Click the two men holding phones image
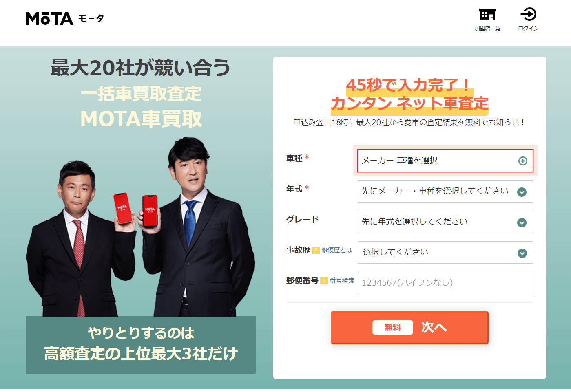571x392 pixels. click(x=141, y=227)
